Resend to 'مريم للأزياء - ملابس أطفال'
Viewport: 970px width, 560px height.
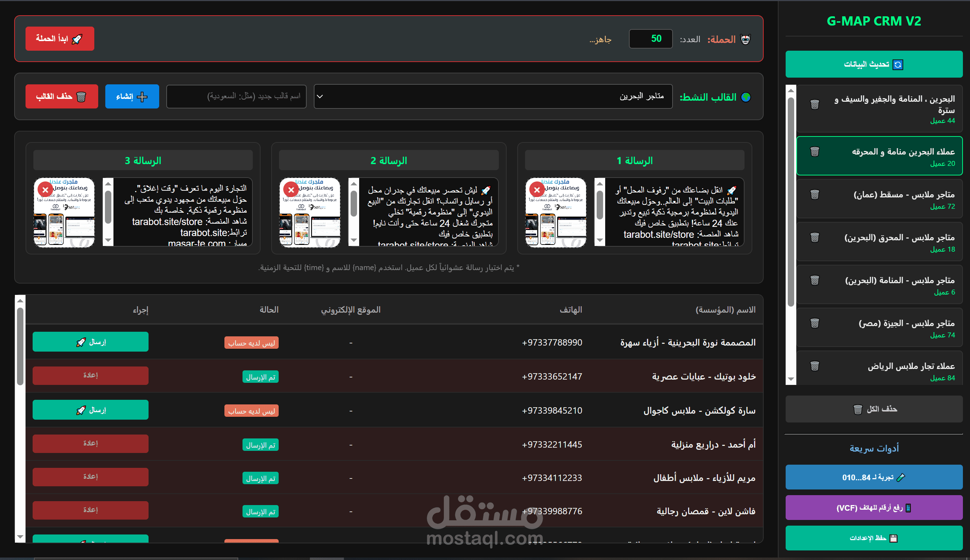(90, 477)
